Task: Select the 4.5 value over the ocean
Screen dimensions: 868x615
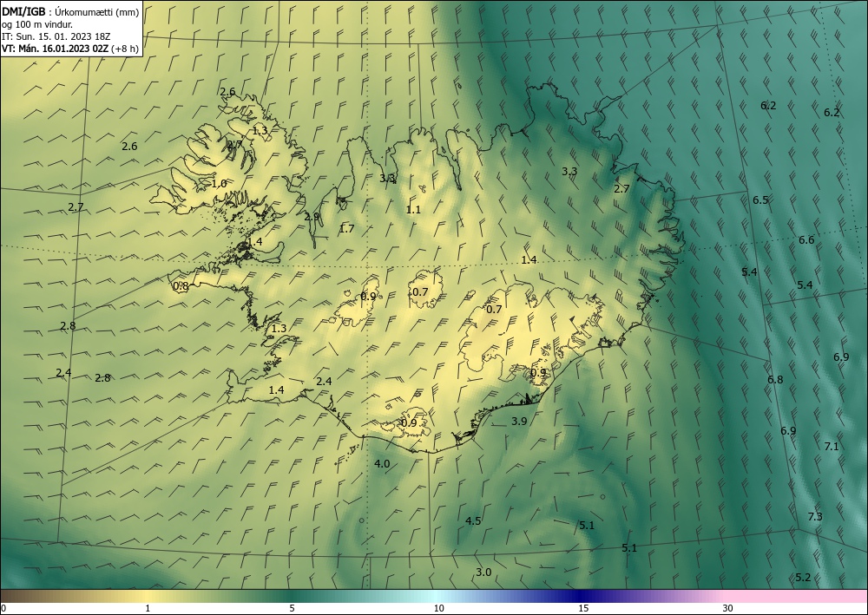Action: coord(473,521)
